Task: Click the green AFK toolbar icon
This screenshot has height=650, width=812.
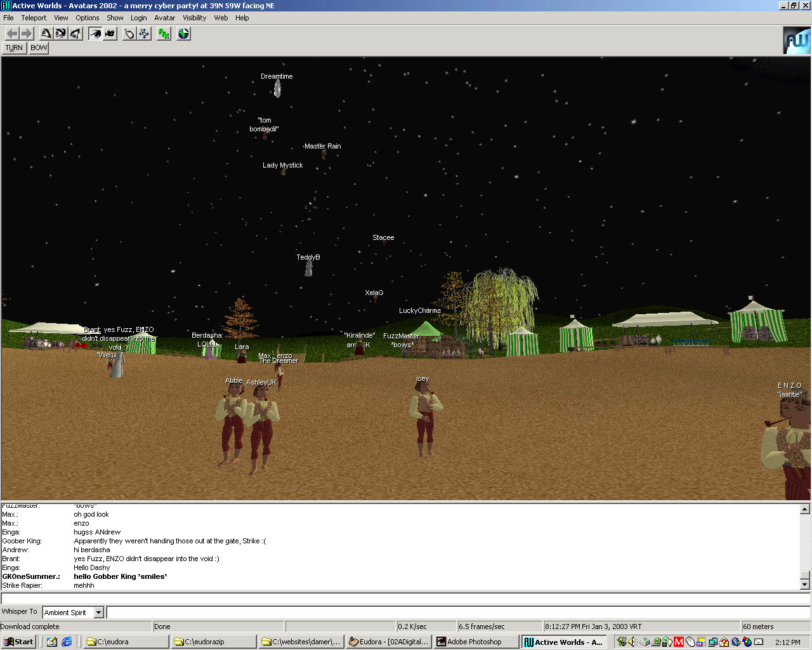Action: (x=164, y=34)
